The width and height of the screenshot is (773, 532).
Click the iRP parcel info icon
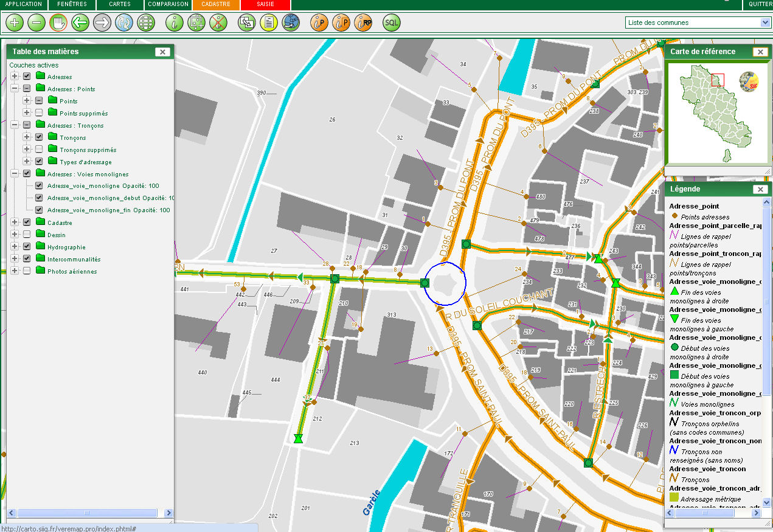[x=364, y=24]
